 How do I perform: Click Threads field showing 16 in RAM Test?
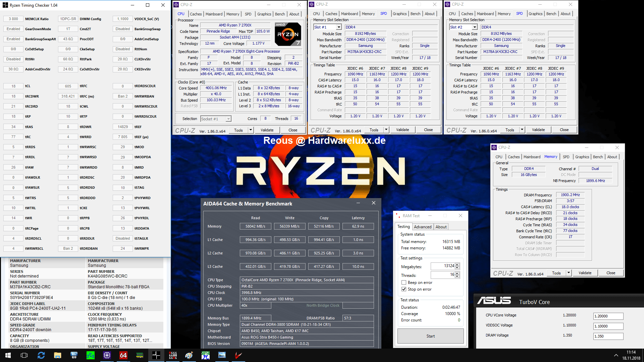(443, 275)
